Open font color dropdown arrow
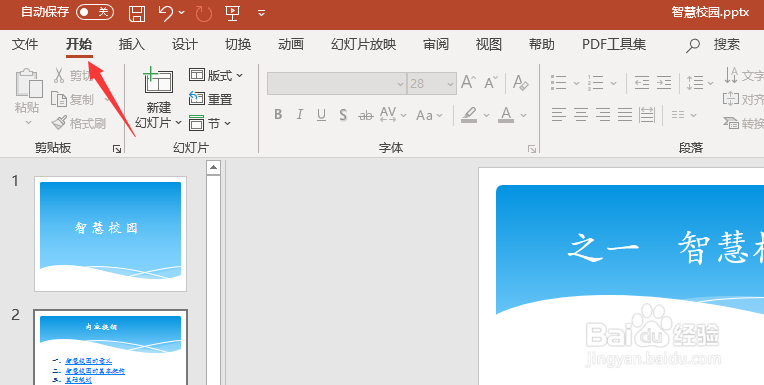Screen dimensions: 764x385 [524, 116]
